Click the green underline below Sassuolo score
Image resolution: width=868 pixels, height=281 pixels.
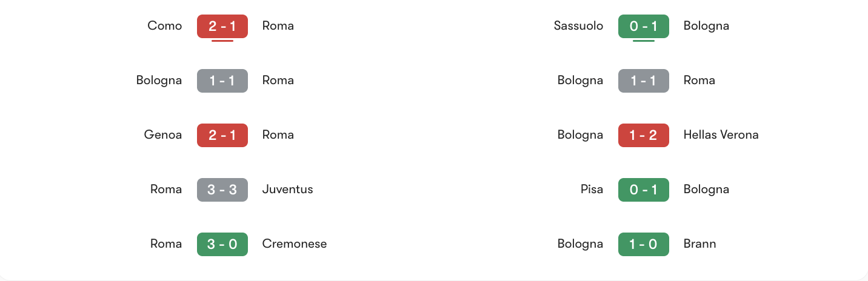pos(644,41)
